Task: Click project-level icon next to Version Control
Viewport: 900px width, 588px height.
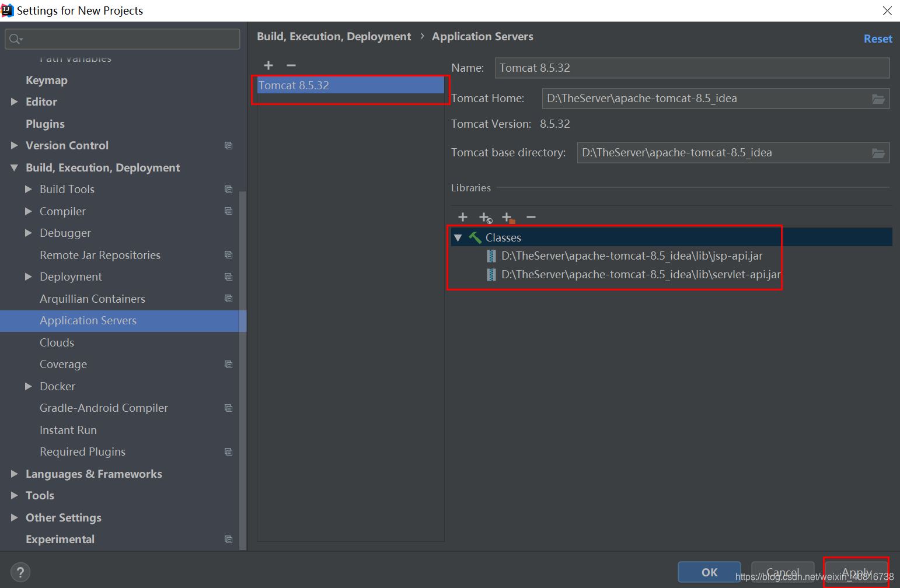Action: pyautogui.click(x=229, y=146)
